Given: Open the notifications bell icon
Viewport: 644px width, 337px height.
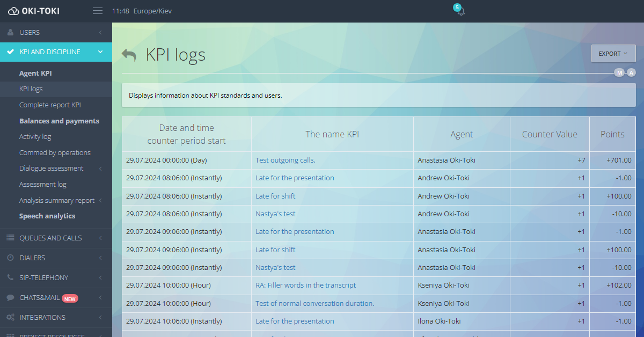Looking at the screenshot, I should [x=460, y=11].
